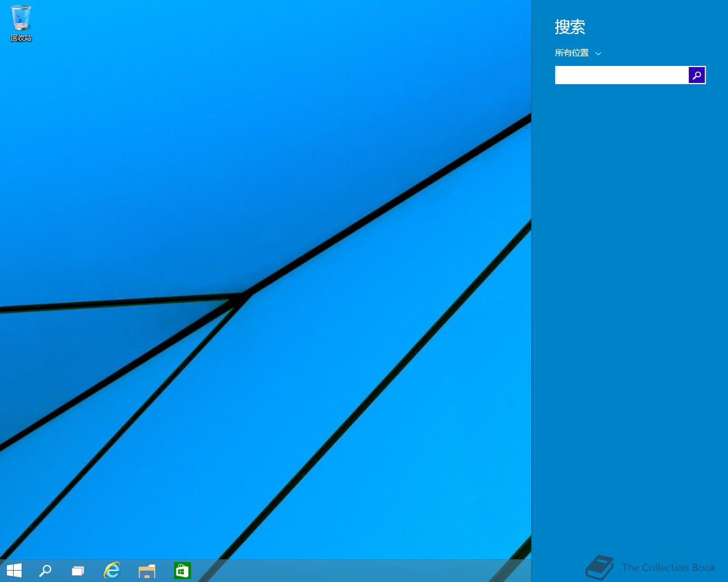The width and height of the screenshot is (728, 582).
Task: Launch the Windows Store taskbar icon
Action: [183, 570]
